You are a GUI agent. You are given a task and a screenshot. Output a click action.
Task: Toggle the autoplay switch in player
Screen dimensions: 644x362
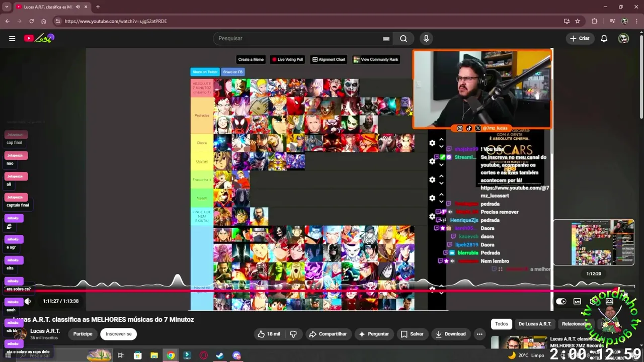click(x=561, y=301)
